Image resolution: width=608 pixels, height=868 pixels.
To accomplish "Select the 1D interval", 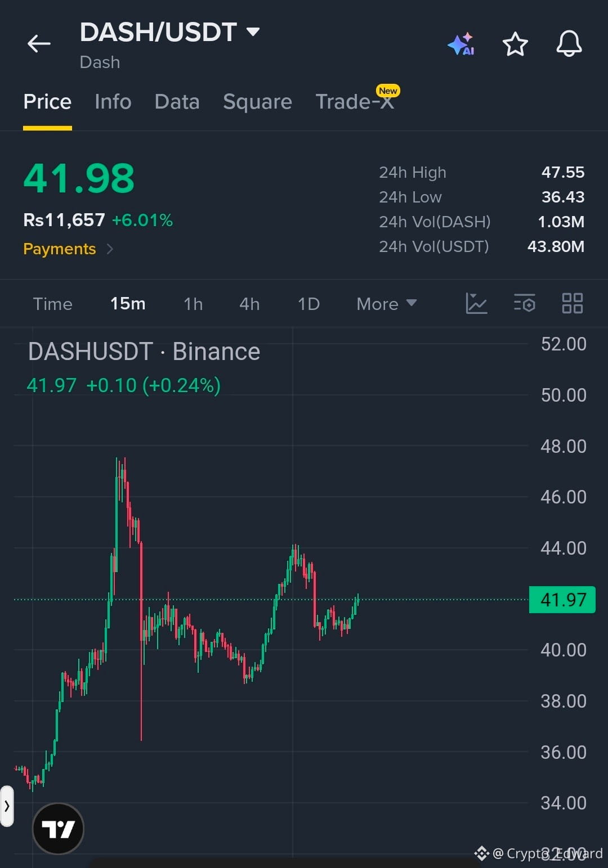I will 309,304.
